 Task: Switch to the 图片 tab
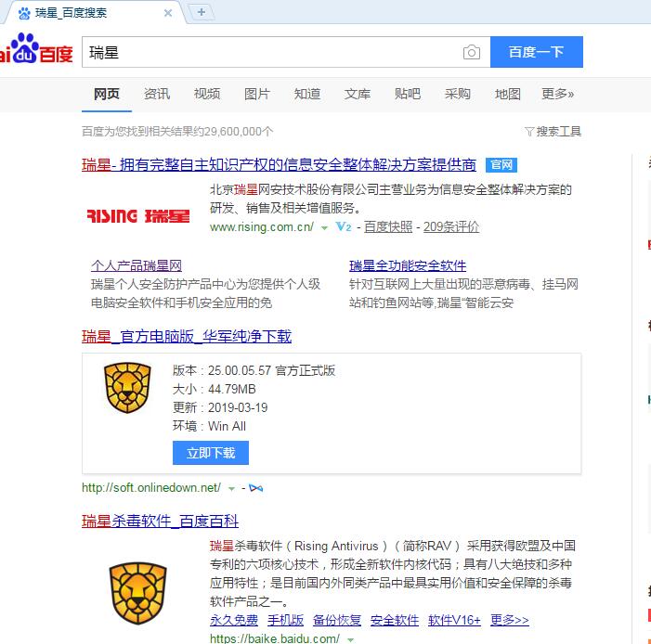[257, 95]
